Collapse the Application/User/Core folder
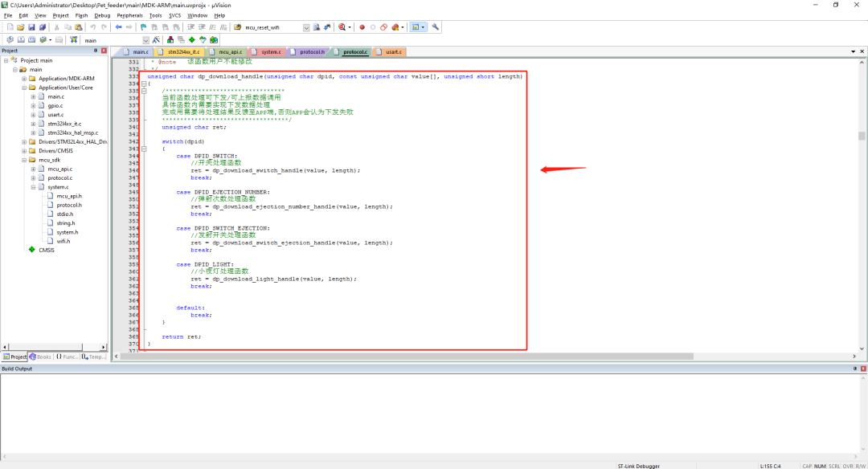The image size is (868, 469). click(x=24, y=88)
